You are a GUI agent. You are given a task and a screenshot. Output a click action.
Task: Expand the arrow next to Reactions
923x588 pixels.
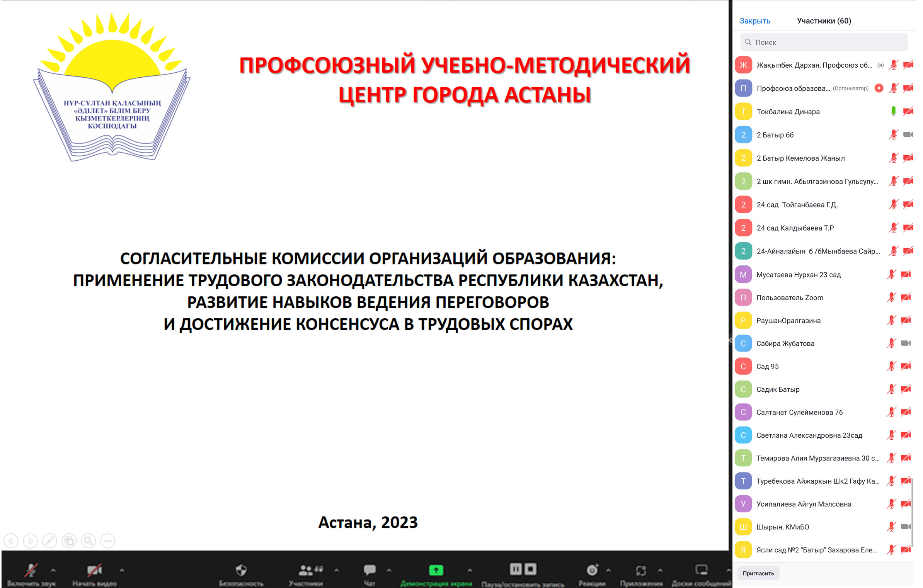(x=608, y=570)
